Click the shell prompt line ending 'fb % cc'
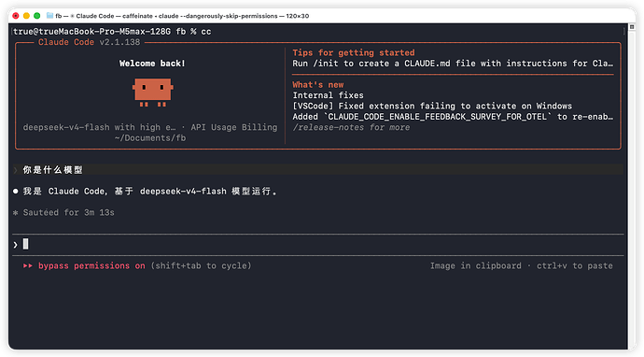Viewport: 644px width, 357px height. point(112,31)
